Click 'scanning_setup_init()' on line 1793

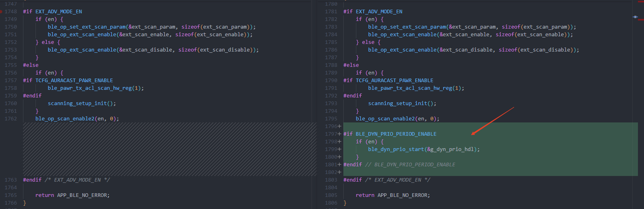click(x=401, y=103)
